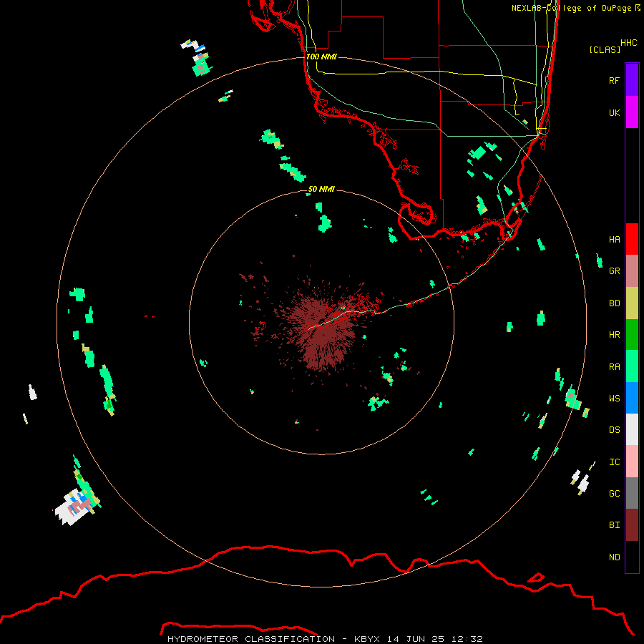Click the BI legend label
Viewport: 644px width, 644px height.
(x=614, y=525)
